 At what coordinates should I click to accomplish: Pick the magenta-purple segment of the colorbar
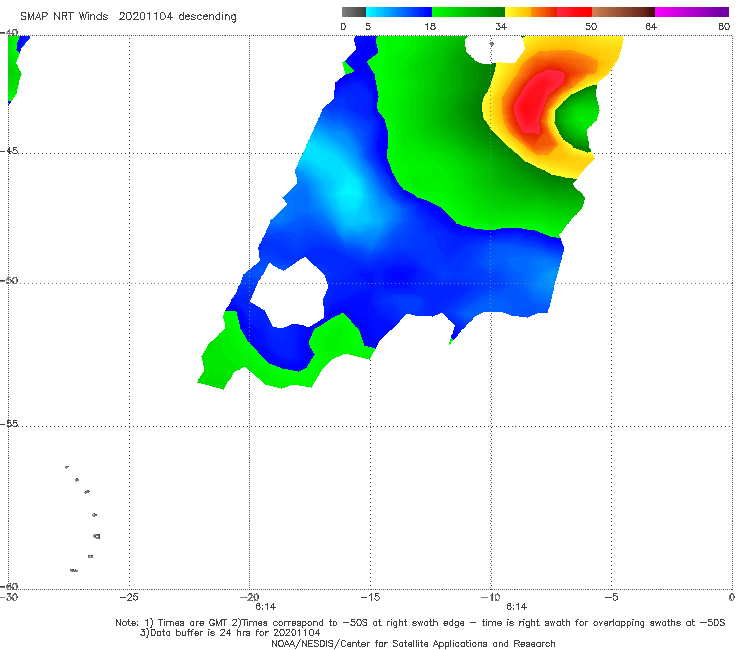[x=692, y=12]
